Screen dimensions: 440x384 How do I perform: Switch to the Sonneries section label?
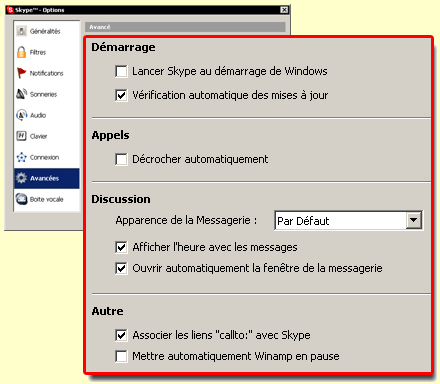(43, 94)
